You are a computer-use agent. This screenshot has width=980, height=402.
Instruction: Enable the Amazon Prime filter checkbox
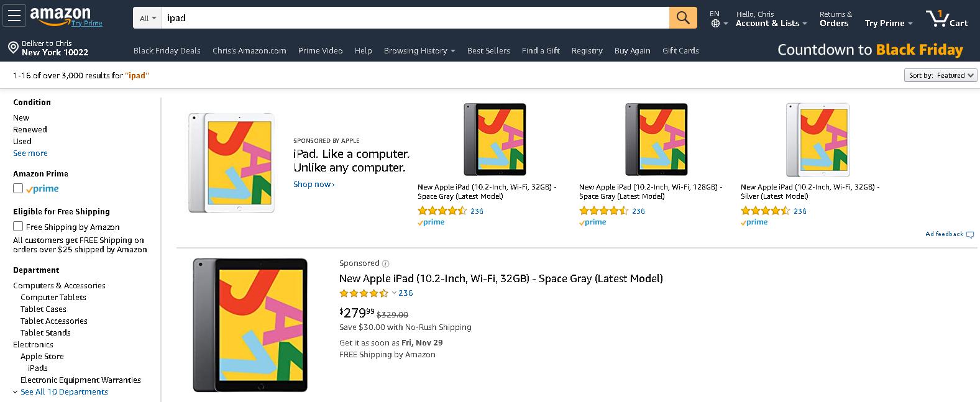point(18,188)
